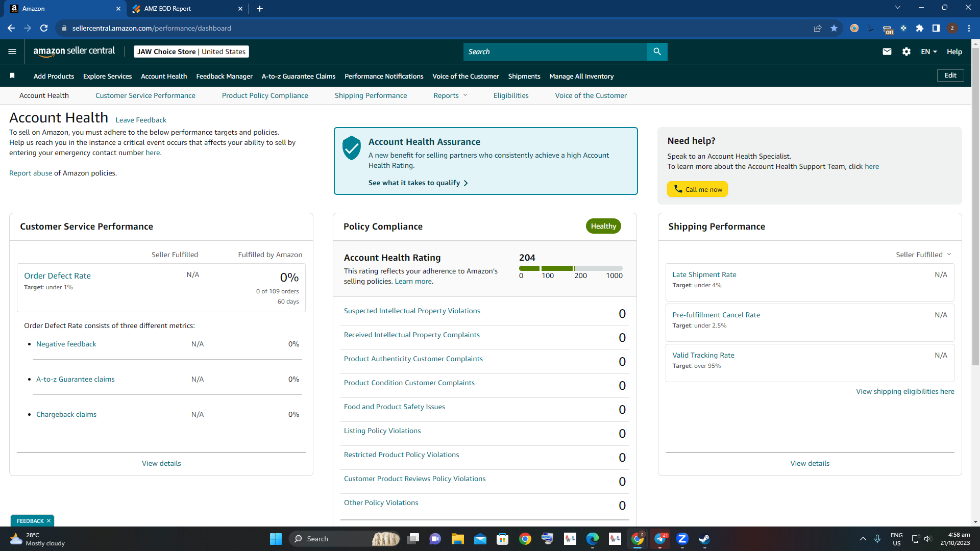This screenshot has width=980, height=551.
Task: Click the Report abuse link
Action: 31,173
